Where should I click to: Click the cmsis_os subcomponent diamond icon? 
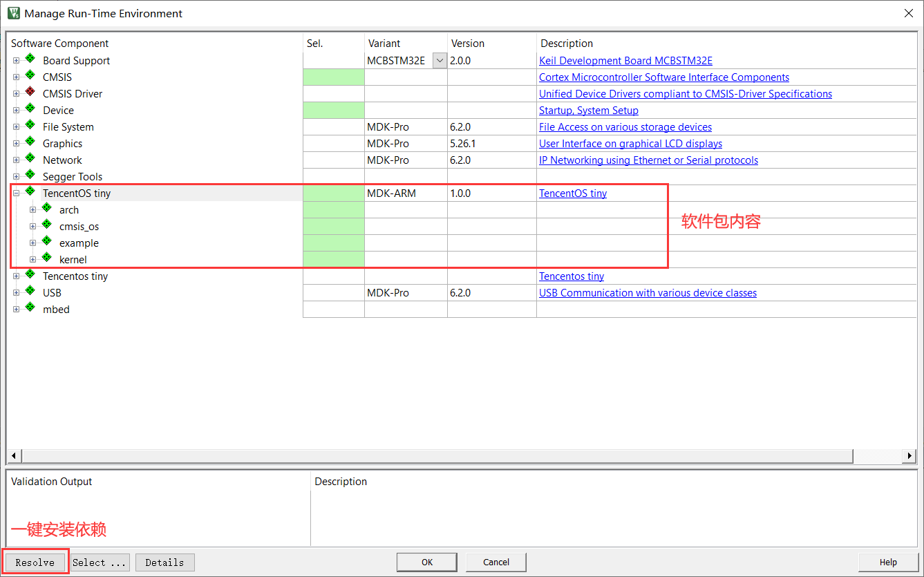point(46,225)
